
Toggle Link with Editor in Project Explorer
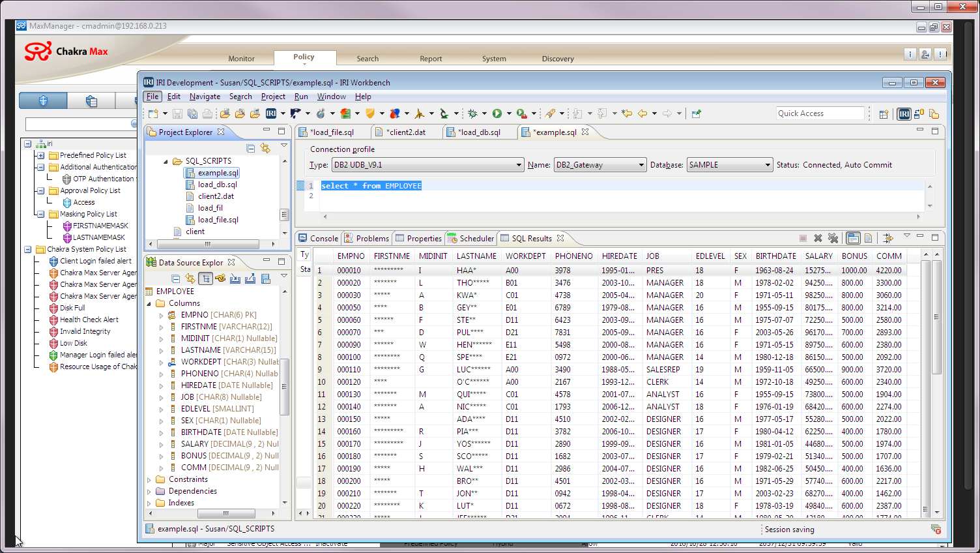pos(265,149)
